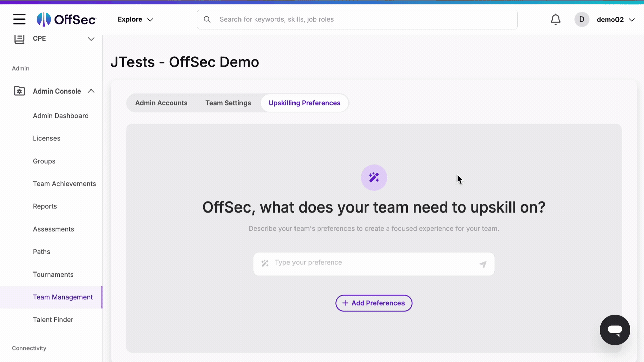Click the Admin Console gear icon
This screenshot has height=362, width=644.
[x=19, y=91]
